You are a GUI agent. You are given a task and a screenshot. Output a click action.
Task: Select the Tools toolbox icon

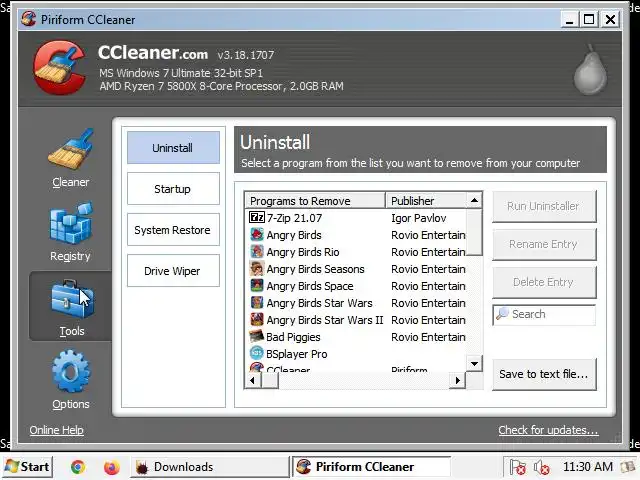(72, 299)
